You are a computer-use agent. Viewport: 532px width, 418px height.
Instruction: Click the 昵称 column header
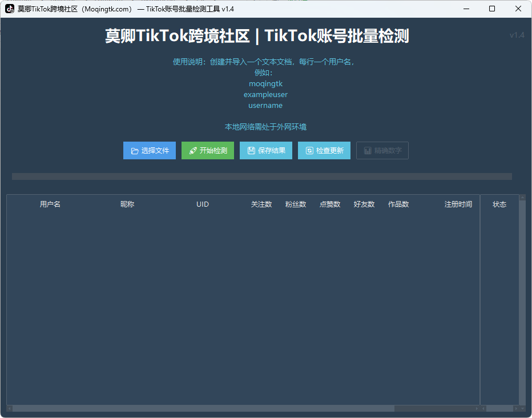click(x=127, y=204)
